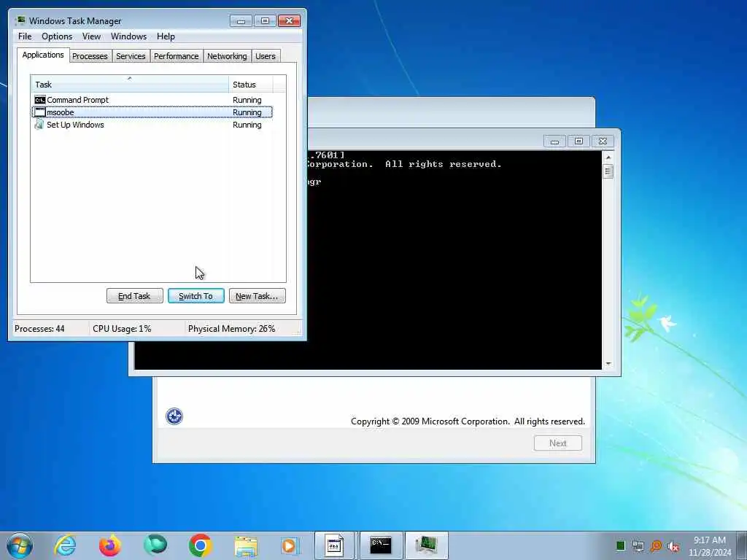Launch Google Chrome from the taskbar

pyautogui.click(x=200, y=545)
